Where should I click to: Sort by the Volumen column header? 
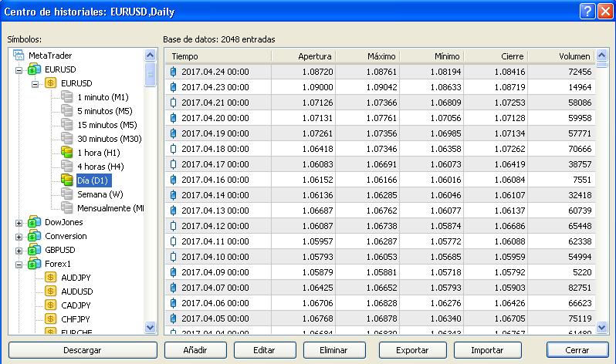(561, 56)
